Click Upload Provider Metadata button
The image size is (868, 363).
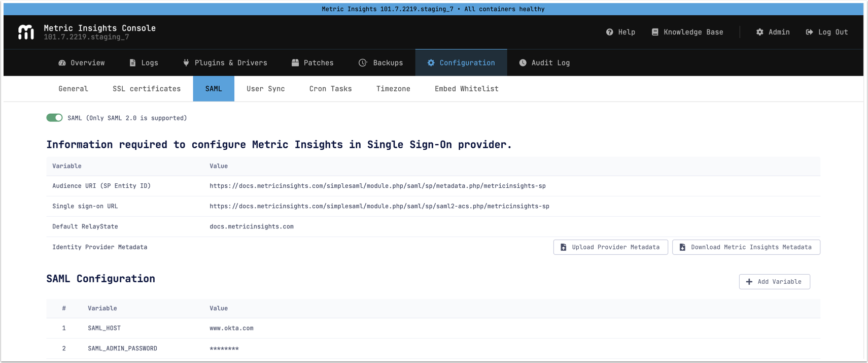pos(610,247)
